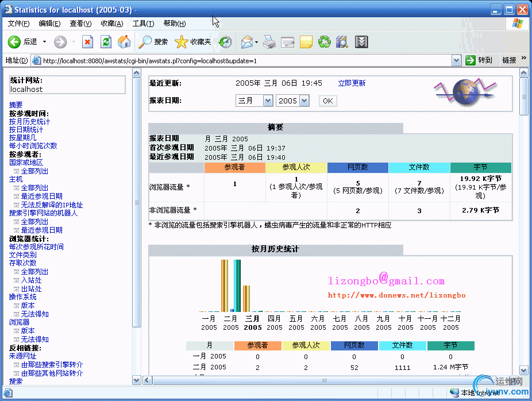The width and height of the screenshot is (532, 401).
Task: Open the 收藏夹 star favorites button
Action: click(x=192, y=42)
